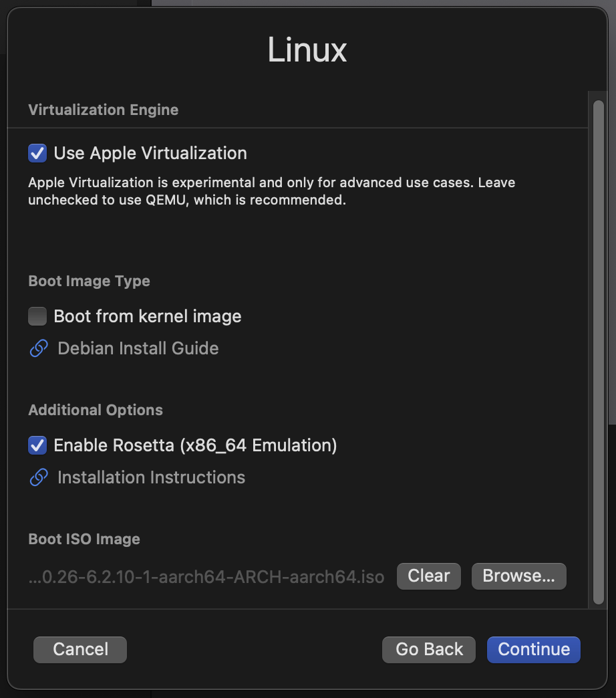Go Back to the previous step
616x698 pixels.
click(429, 649)
